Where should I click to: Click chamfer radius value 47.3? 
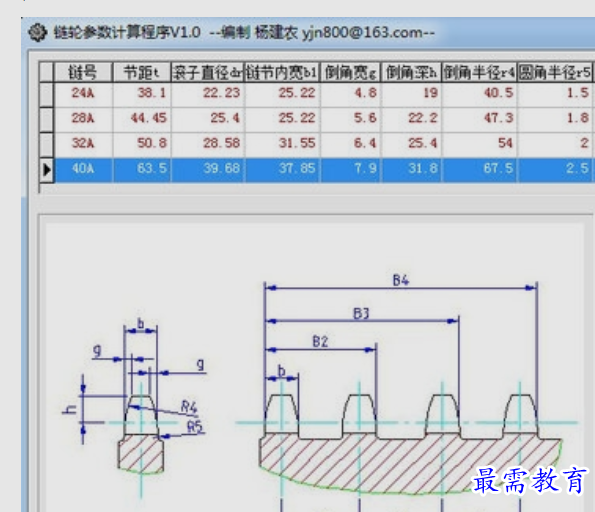pos(499,118)
